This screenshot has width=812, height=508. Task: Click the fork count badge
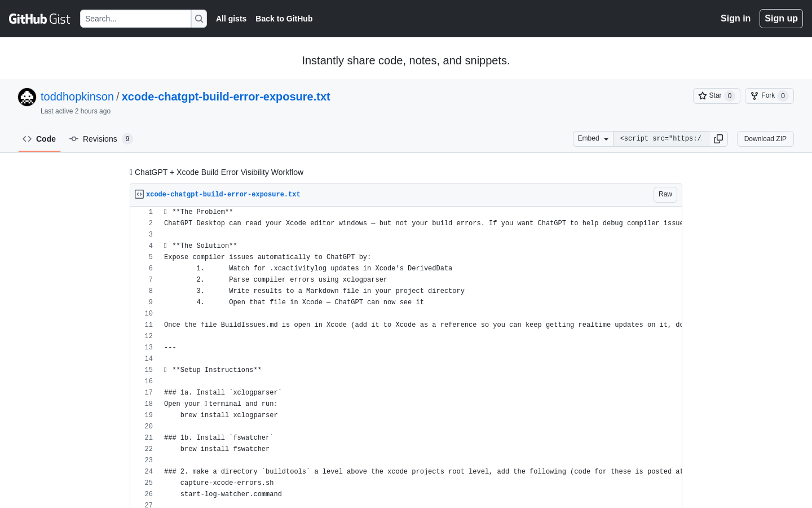pos(783,96)
